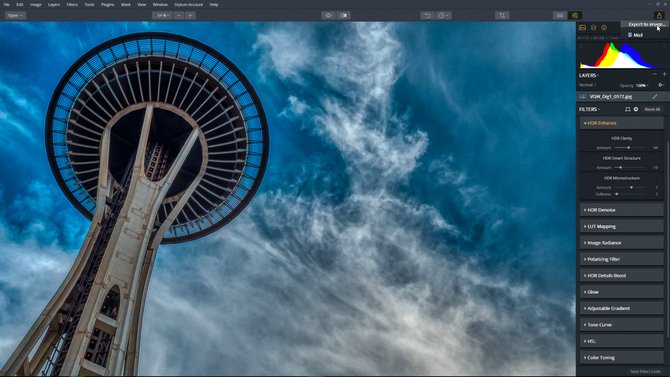Add new layer with plus icon

click(664, 74)
